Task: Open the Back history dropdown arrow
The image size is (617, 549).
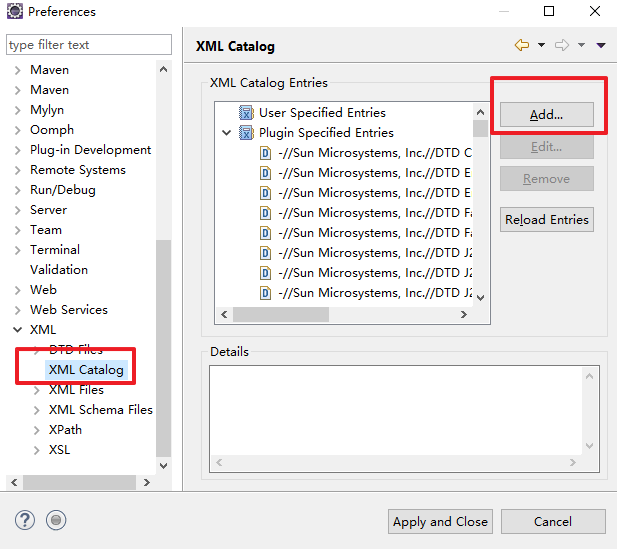Action: coord(541,45)
